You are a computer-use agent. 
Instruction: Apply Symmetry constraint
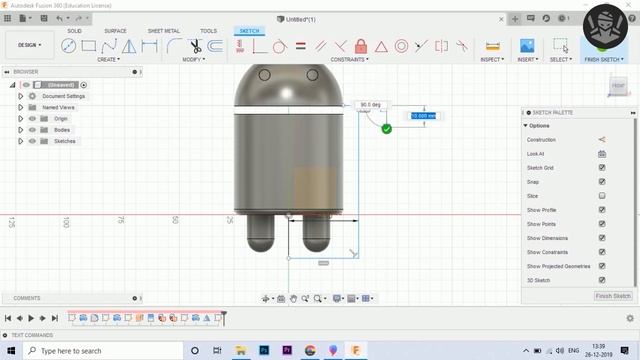coord(441,46)
